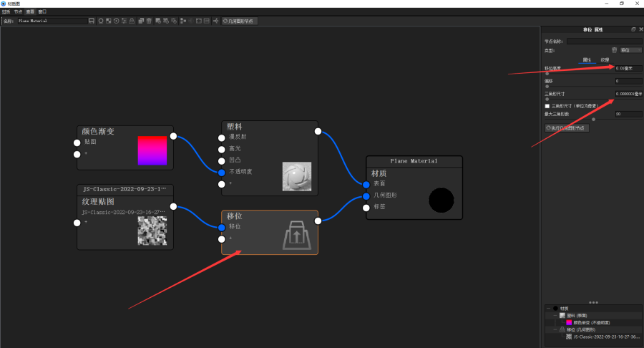Open the 节点 menu in the menu bar
The height and width of the screenshot is (348, 644).
[x=18, y=12]
